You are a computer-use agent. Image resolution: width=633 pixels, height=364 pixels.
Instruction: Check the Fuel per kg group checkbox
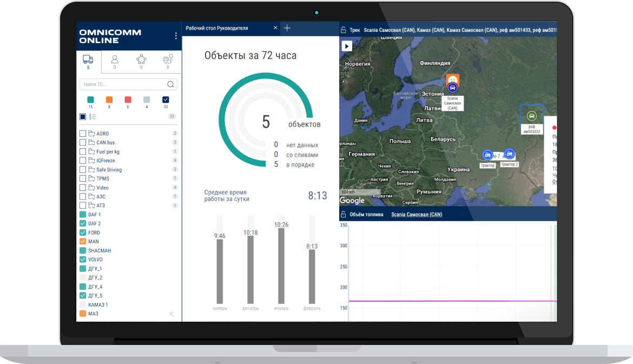pyautogui.click(x=83, y=151)
